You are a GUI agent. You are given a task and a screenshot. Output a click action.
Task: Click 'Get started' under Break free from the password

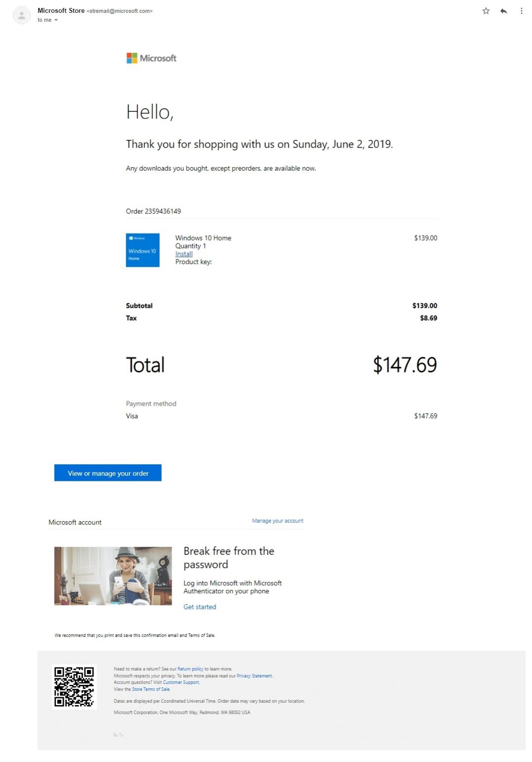[200, 607]
